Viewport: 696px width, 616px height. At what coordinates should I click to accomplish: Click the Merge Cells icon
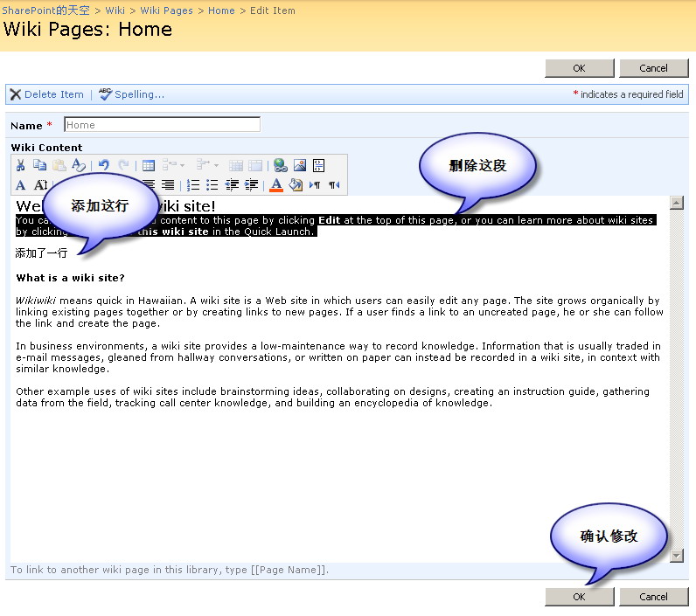[x=236, y=166]
